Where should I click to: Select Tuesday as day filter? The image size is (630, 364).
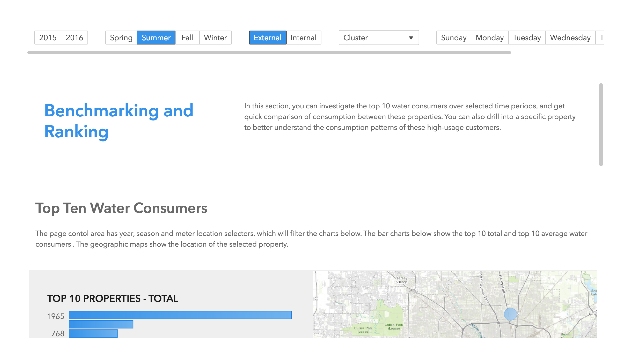click(x=526, y=38)
